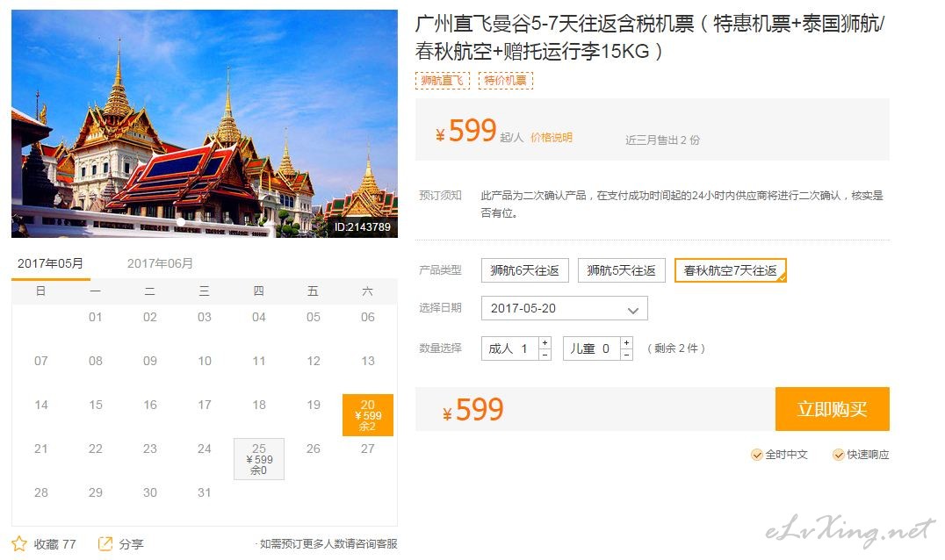The height and width of the screenshot is (560, 945).
Task: Click the image ID:2143789 label
Action: 362,227
